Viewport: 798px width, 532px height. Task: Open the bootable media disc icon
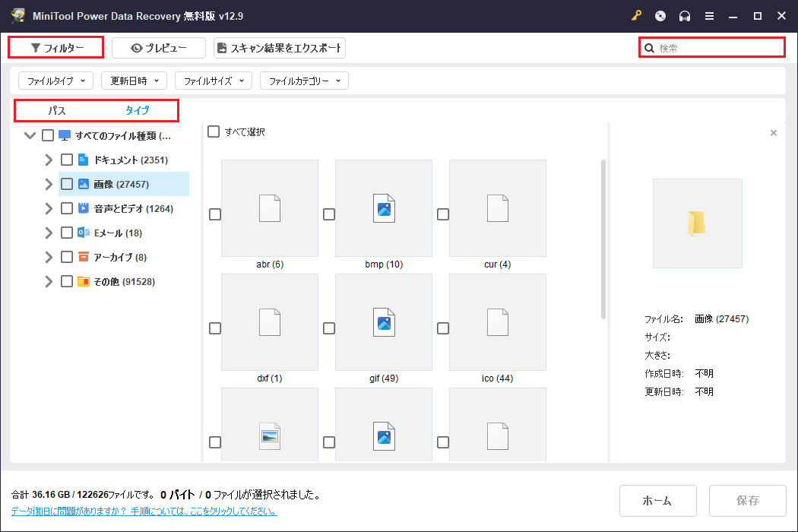point(660,16)
